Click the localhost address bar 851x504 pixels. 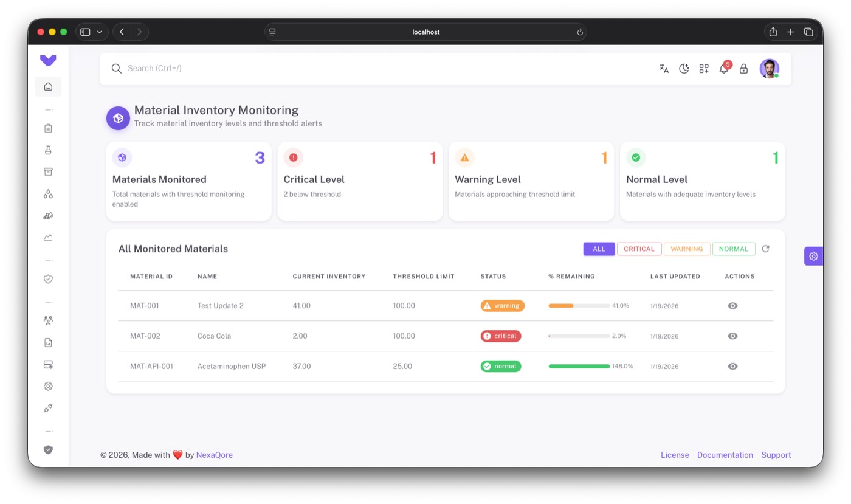pos(425,32)
